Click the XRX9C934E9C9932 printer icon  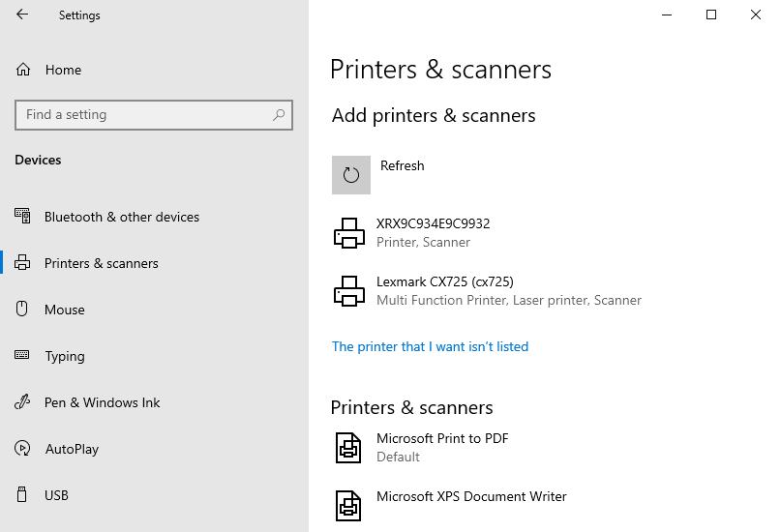(x=349, y=233)
